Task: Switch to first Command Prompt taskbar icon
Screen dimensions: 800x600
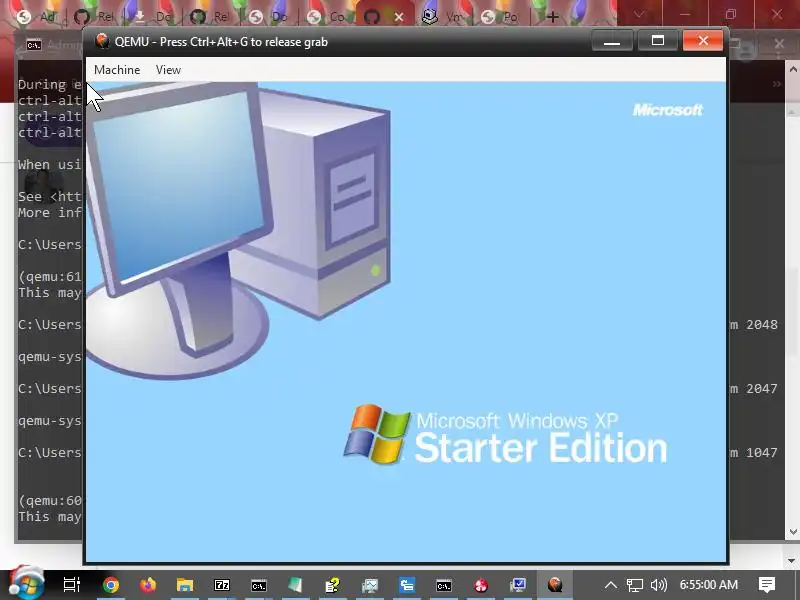Action: click(x=259, y=585)
